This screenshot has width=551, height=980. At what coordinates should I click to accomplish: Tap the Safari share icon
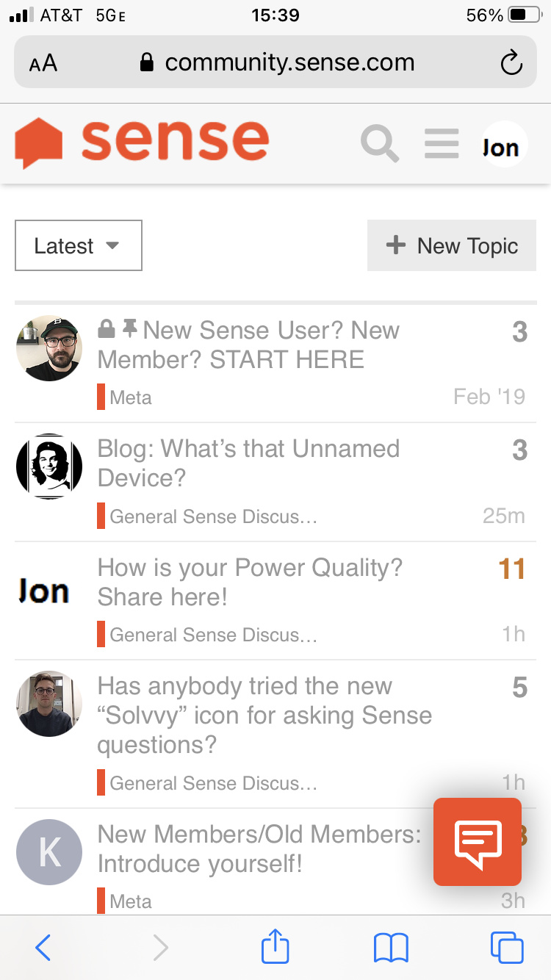pos(275,947)
